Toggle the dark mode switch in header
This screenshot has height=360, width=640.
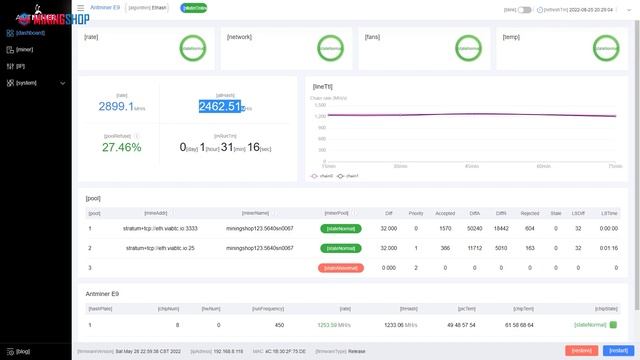click(x=524, y=10)
